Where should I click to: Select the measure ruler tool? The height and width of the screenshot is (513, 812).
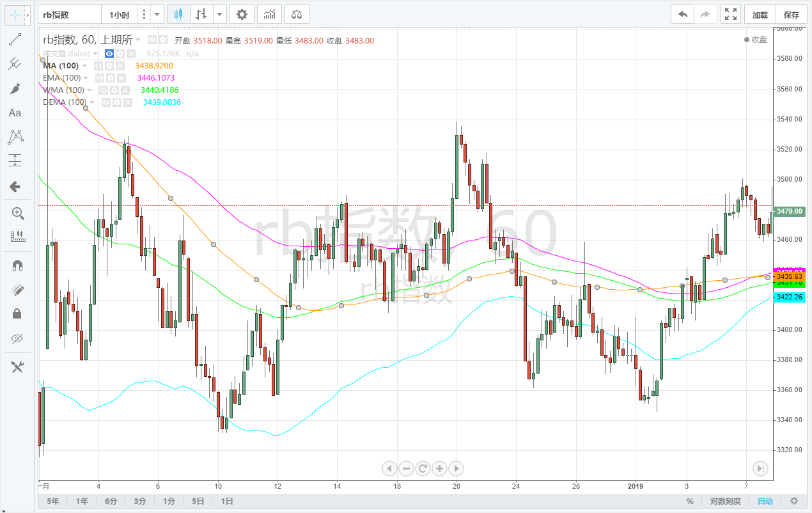18,237
